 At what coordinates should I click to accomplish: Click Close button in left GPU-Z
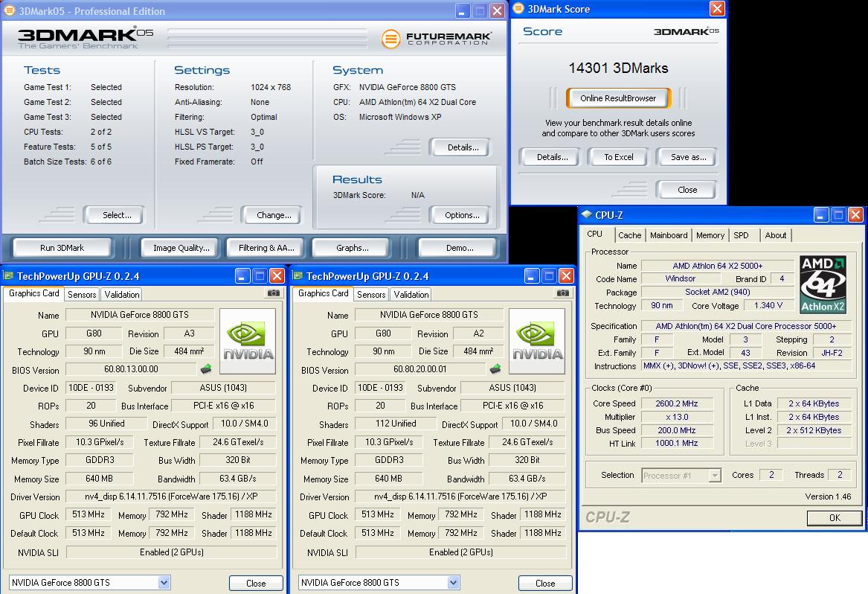[x=256, y=583]
